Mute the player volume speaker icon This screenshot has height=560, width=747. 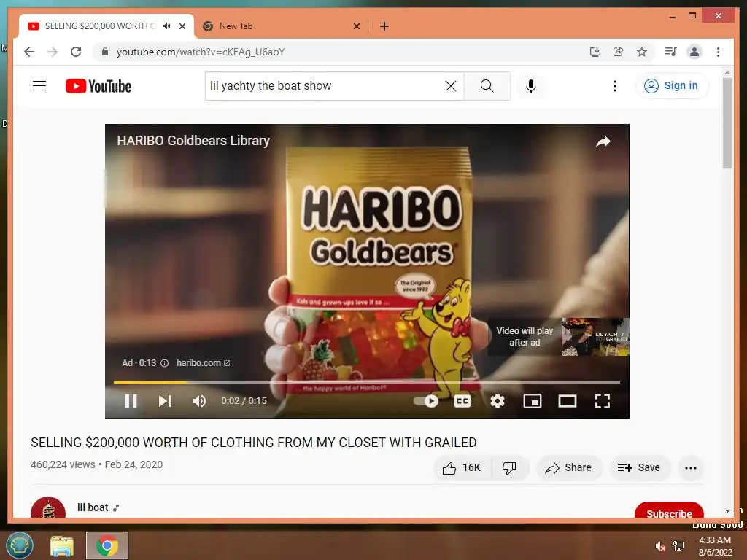(199, 401)
